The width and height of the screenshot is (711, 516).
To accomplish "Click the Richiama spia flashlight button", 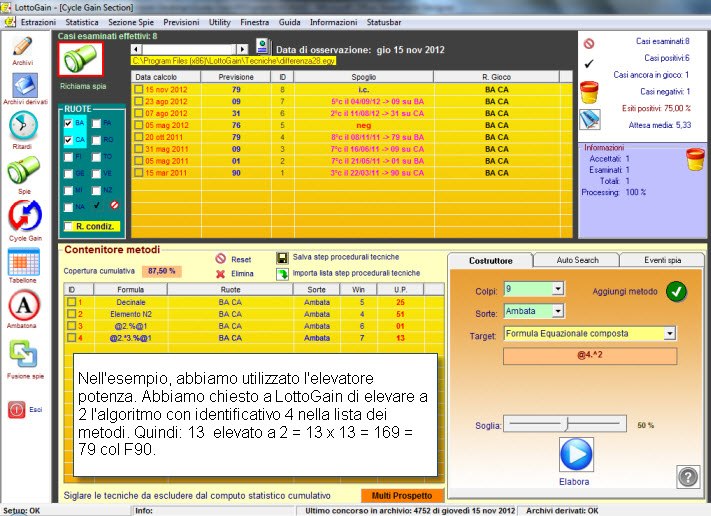I will [x=81, y=59].
